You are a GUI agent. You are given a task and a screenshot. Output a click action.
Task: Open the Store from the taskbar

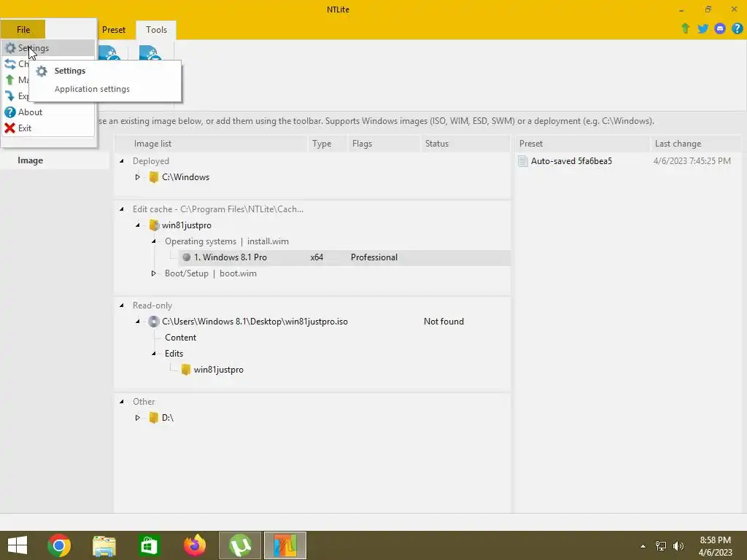tap(149, 545)
